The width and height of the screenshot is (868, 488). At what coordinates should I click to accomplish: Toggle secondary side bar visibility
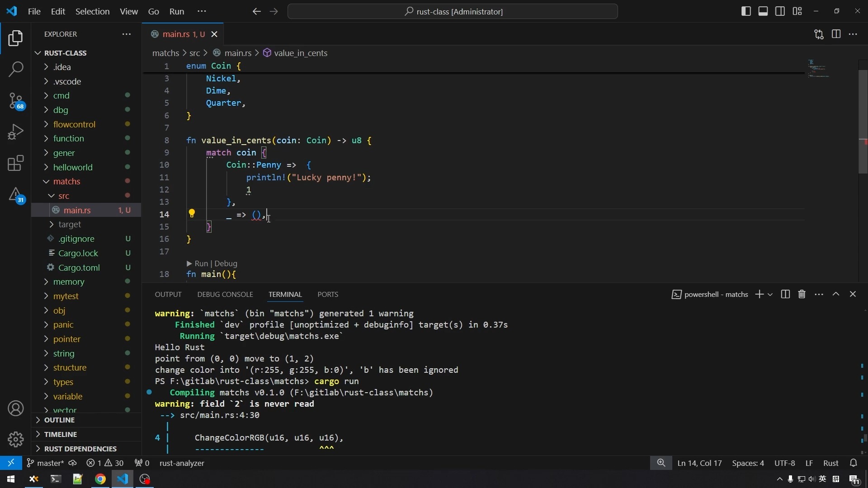pos(780,11)
